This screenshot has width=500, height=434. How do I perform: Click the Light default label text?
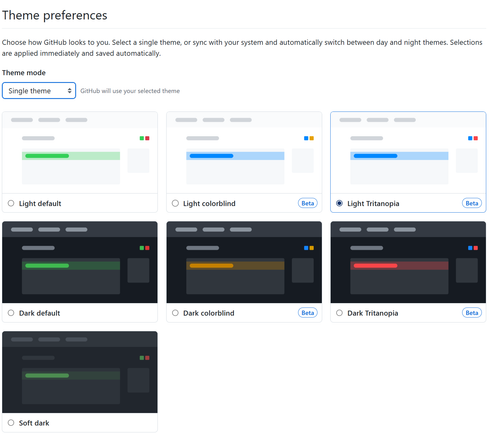(x=40, y=203)
